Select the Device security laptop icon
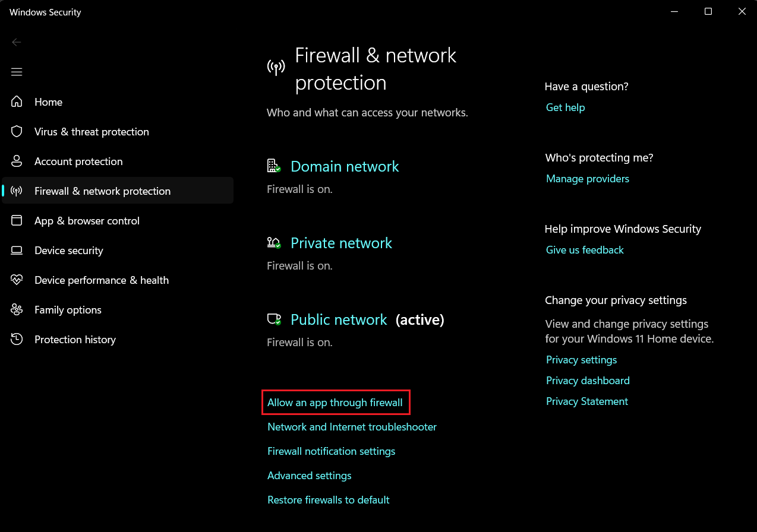The height and width of the screenshot is (532, 757). click(17, 251)
